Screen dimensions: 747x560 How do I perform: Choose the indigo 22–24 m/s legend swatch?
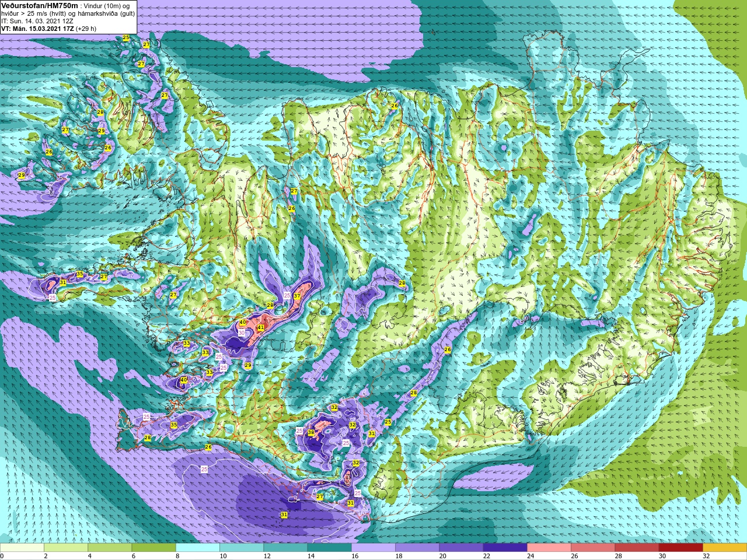(x=505, y=548)
